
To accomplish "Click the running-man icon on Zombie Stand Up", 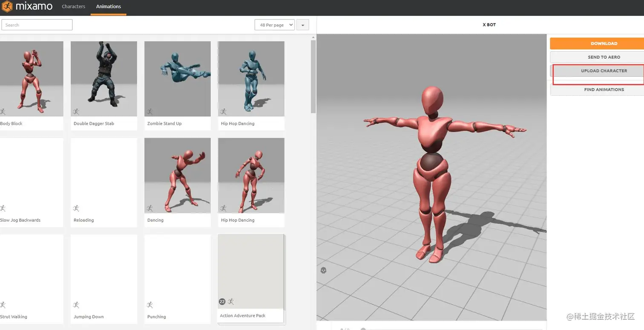I will [x=150, y=112].
